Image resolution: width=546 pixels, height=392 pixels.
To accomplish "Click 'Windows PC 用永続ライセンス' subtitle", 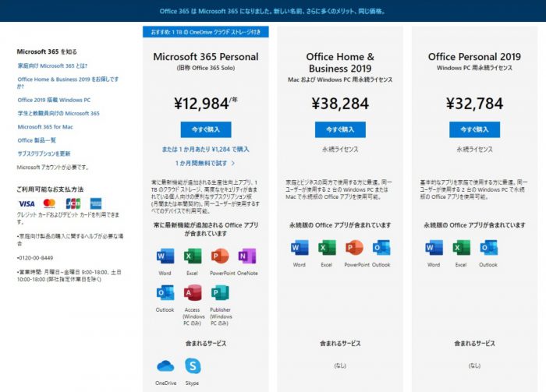I will coord(474,68).
